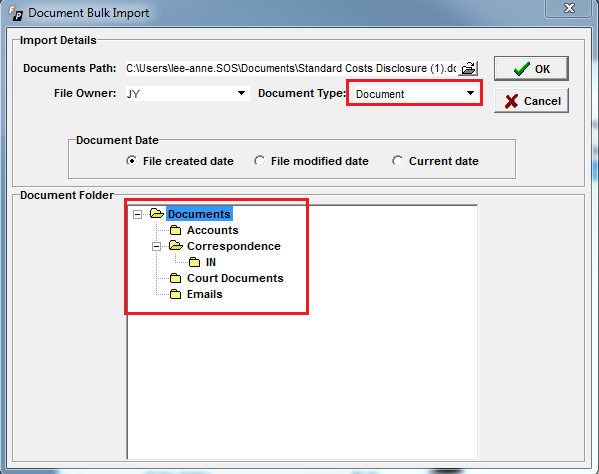Click the Correspondence open folder icon
599x474 pixels.
[175, 246]
